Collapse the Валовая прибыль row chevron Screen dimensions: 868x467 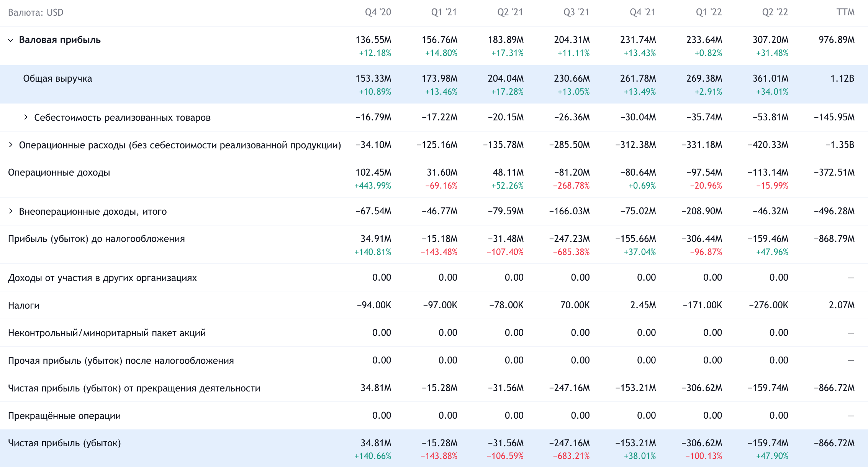[11, 40]
